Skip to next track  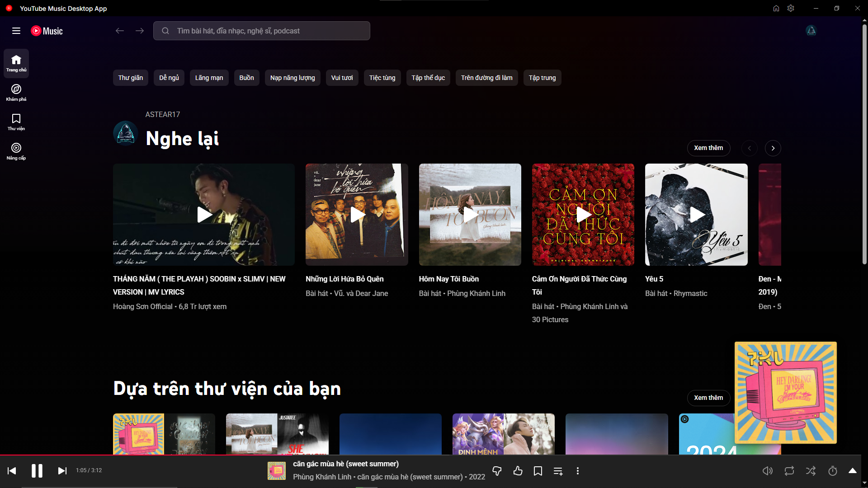point(62,471)
